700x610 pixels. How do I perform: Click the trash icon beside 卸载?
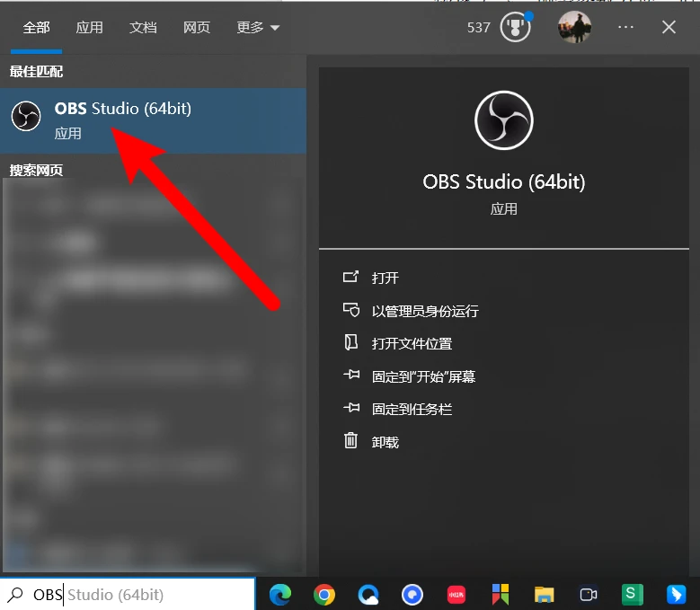click(350, 440)
